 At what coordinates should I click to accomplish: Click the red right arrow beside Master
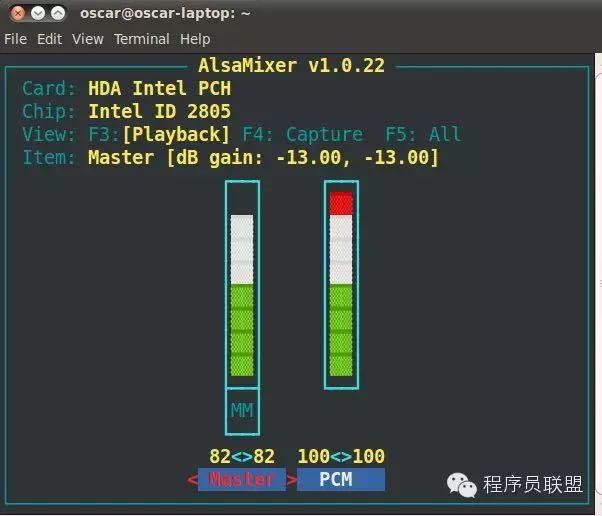[x=291, y=480]
